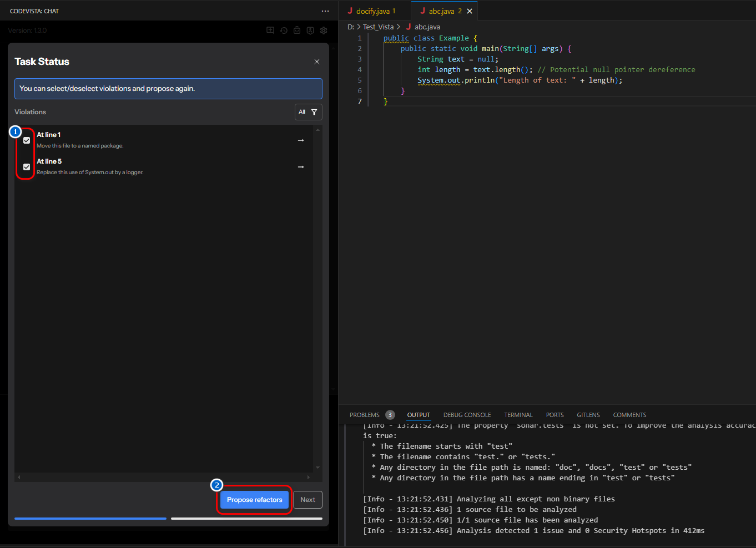Click 'Move this file to a named package.' text
This screenshot has width=756, height=548.
pos(80,146)
